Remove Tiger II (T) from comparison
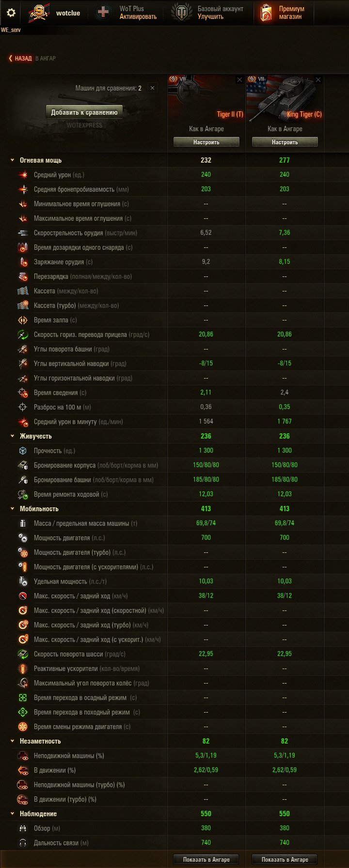The image size is (349, 868). [x=239, y=80]
